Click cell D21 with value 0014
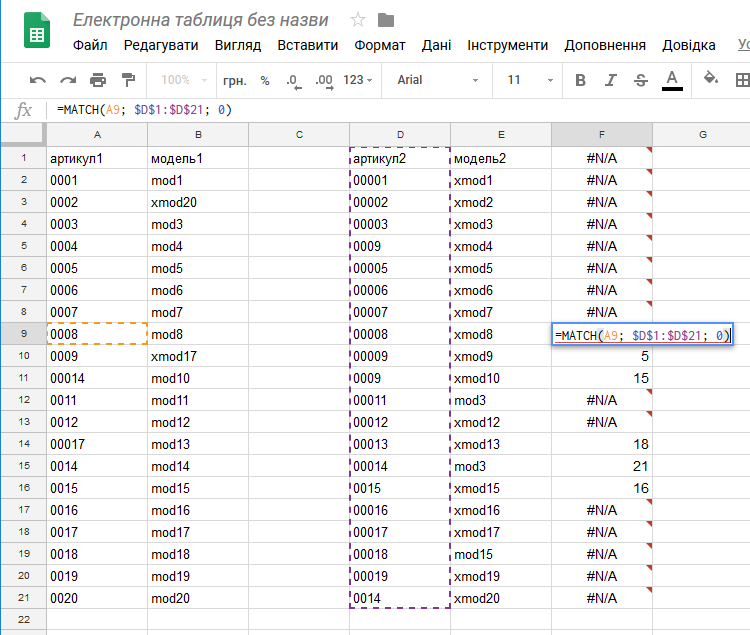The image size is (750, 635). (400, 598)
